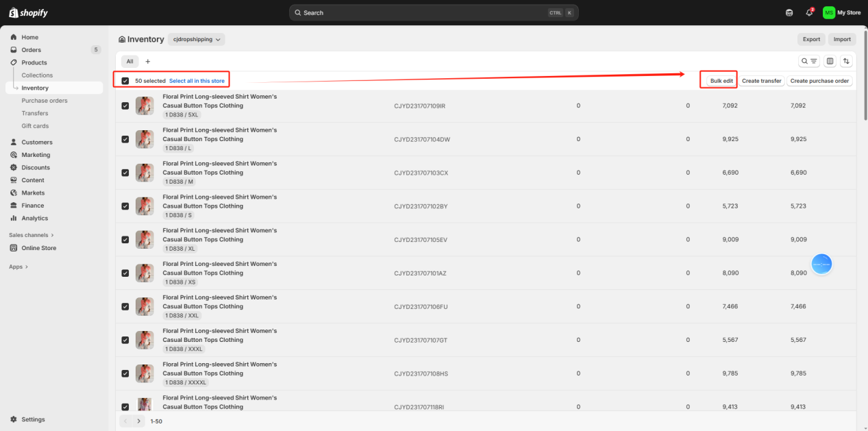Click the edit columns icon
This screenshot has height=431, width=868.
click(830, 61)
